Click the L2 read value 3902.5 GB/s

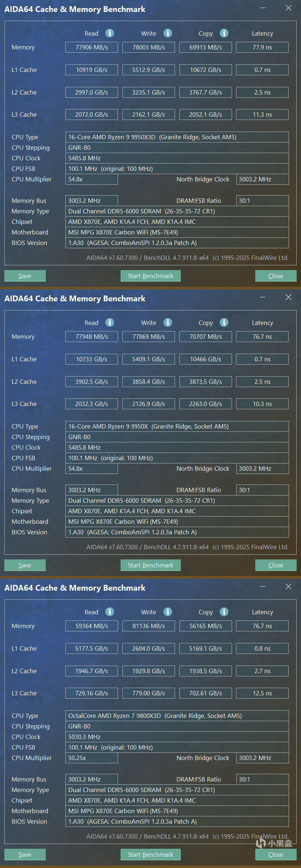[x=91, y=382]
